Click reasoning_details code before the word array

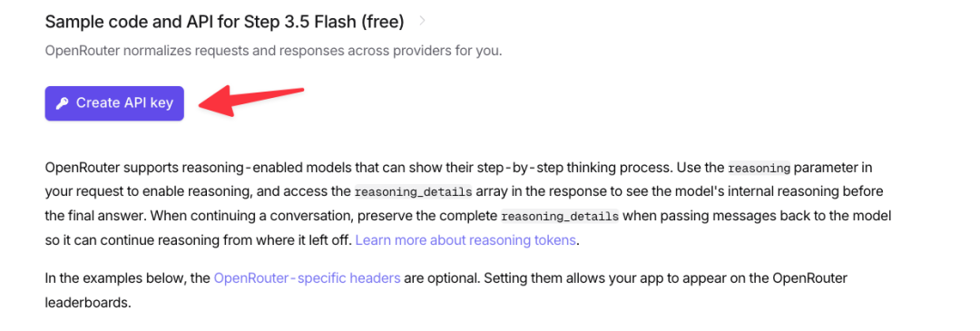coord(413,192)
